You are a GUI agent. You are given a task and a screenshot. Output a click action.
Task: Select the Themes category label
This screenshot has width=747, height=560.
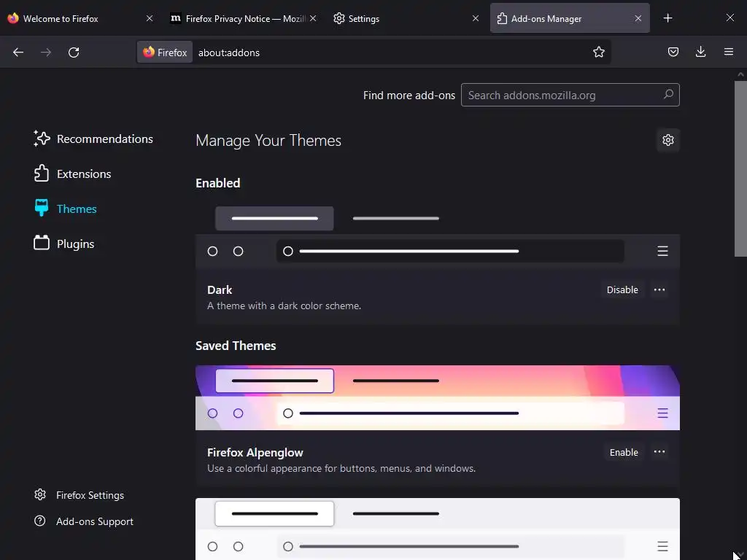[77, 209]
